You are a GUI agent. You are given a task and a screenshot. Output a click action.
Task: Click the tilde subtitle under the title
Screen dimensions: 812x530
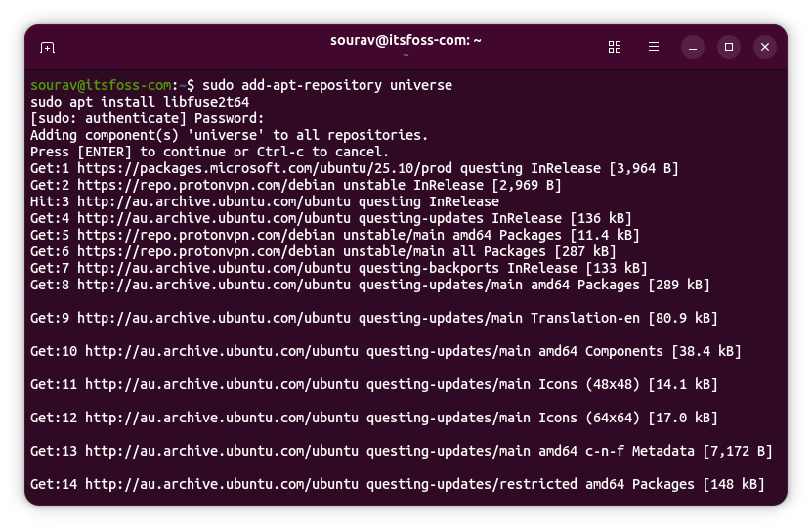click(406, 56)
